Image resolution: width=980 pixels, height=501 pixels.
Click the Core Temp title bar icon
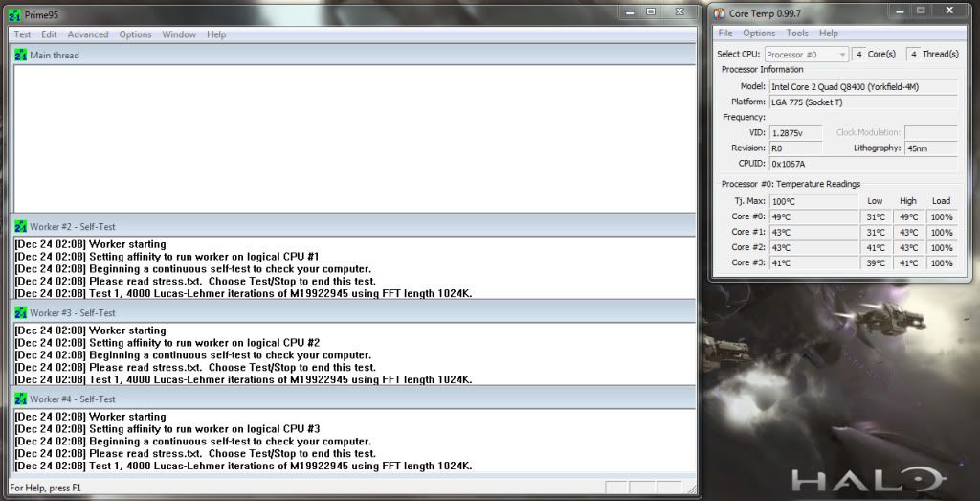(720, 13)
